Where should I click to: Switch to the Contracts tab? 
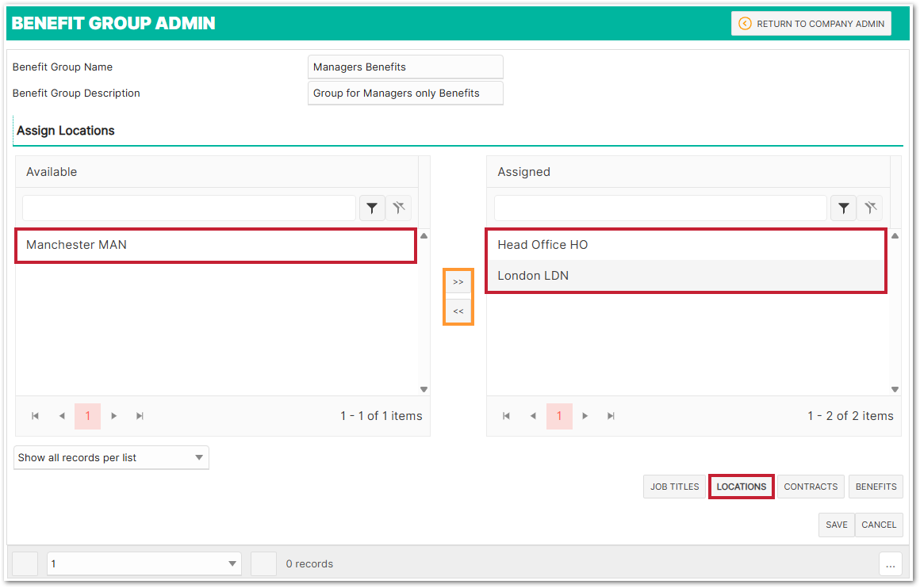[811, 487]
